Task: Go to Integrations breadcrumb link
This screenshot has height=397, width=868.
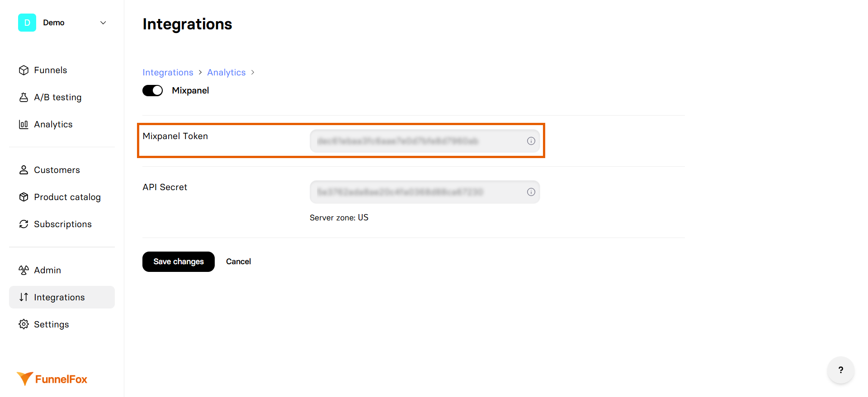Action: point(168,72)
